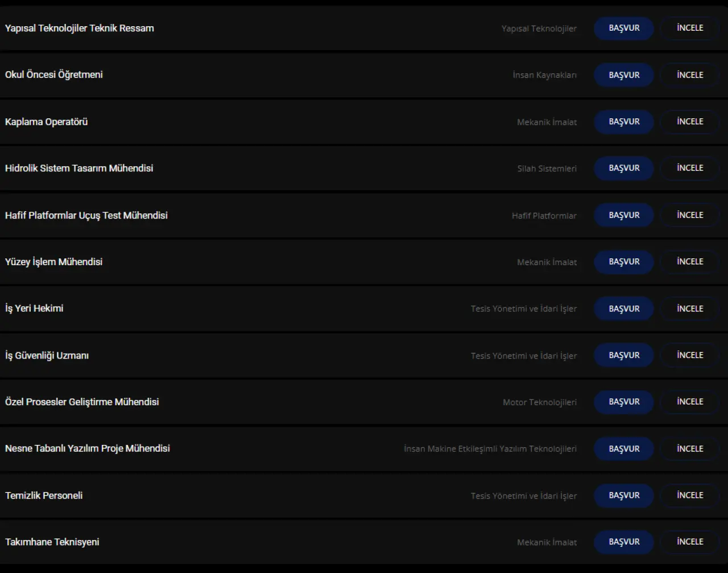Open İNCELE for Nesne Tabanlı Yazılım Proje Mühendisi
Image resolution: width=728 pixels, height=573 pixels.
(690, 448)
